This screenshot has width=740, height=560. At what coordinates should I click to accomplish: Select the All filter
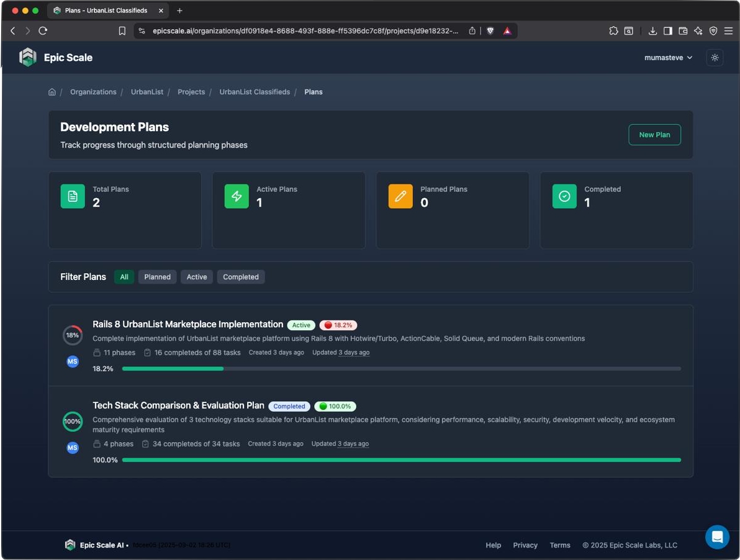(124, 277)
